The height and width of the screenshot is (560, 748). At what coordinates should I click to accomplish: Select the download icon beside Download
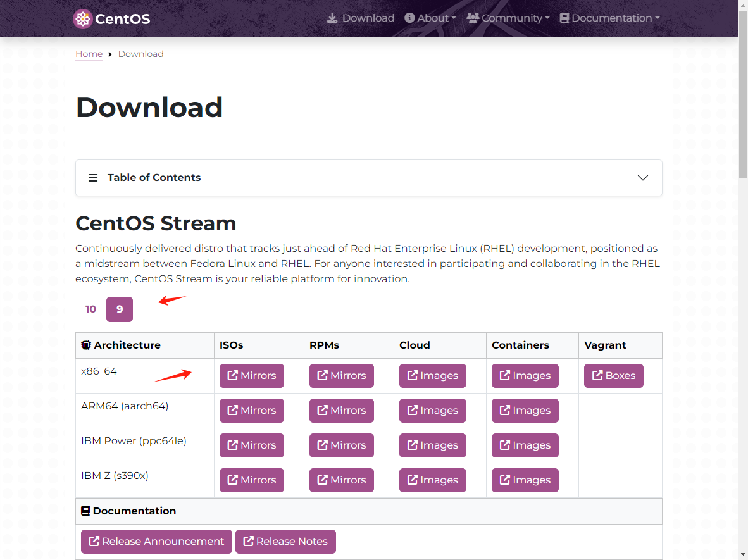(x=332, y=18)
